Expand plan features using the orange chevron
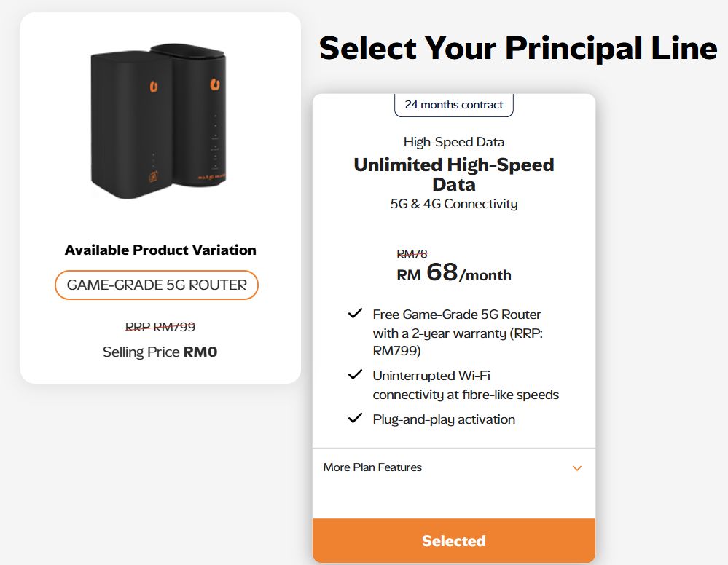Viewport: 728px width, 565px height. coord(577,468)
